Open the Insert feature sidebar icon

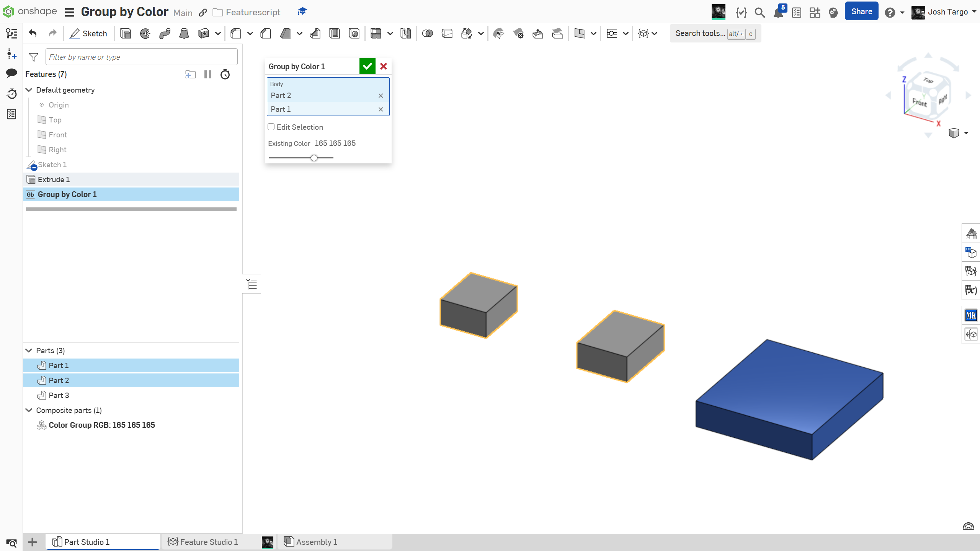coord(11,54)
